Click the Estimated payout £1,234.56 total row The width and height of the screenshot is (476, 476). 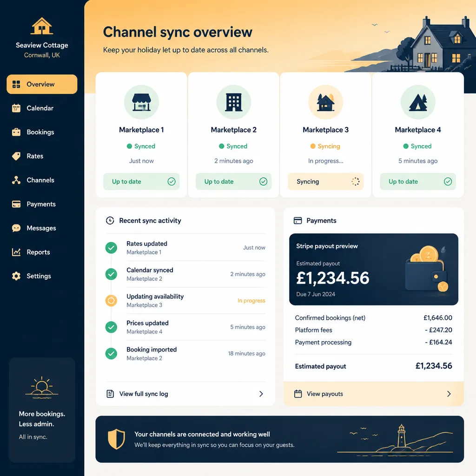tap(374, 366)
